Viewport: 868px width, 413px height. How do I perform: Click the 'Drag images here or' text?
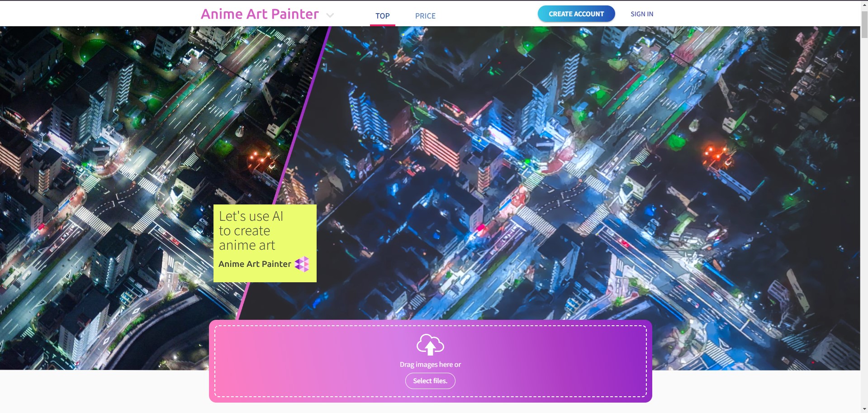[430, 364]
